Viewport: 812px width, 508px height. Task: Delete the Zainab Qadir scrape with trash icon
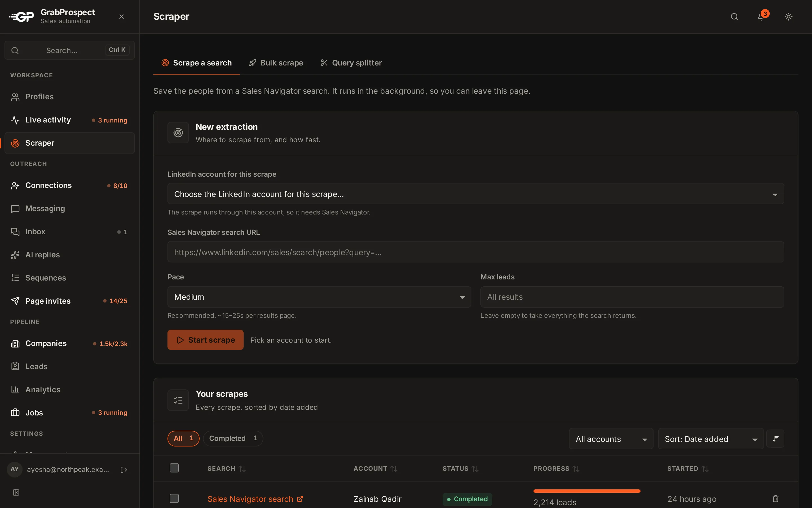point(775,499)
